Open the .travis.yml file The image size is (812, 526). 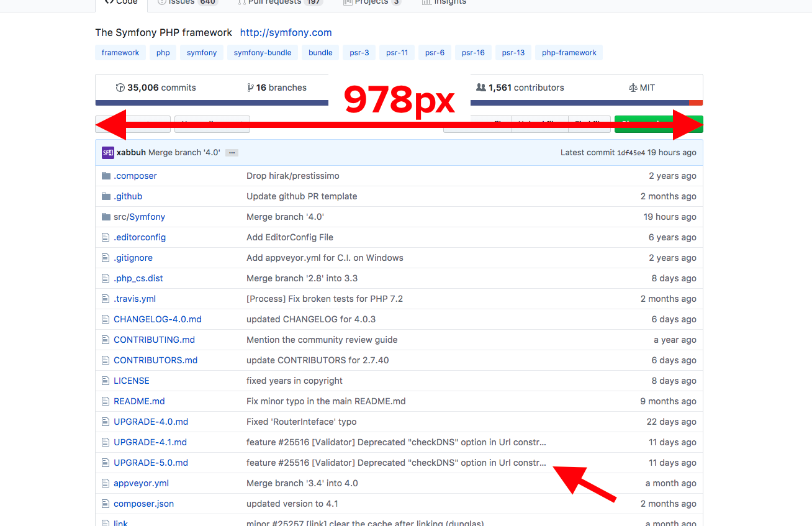click(x=135, y=299)
